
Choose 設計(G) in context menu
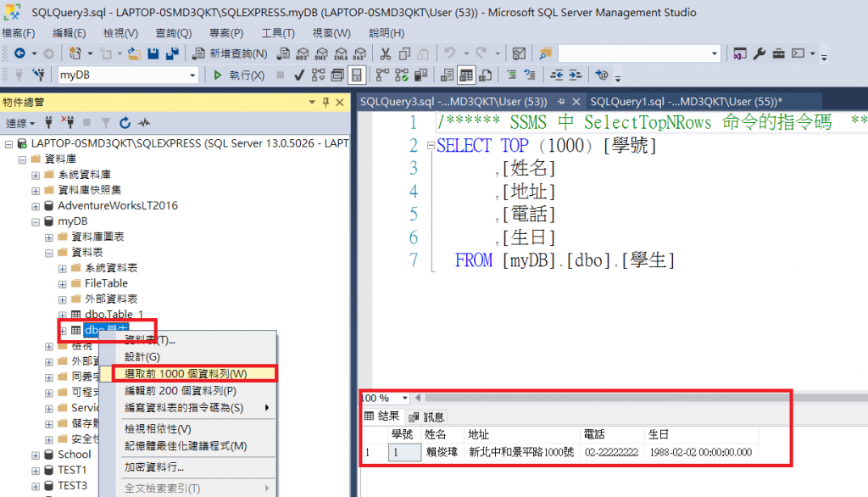[x=188, y=357]
